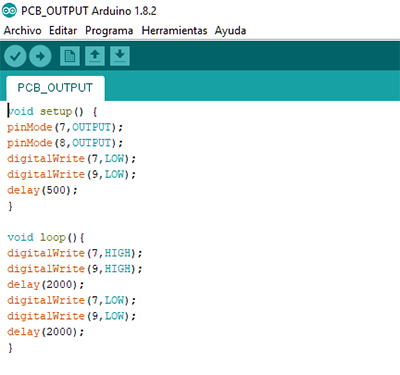Open the Ayuda menu
400x375 pixels.
point(230,31)
